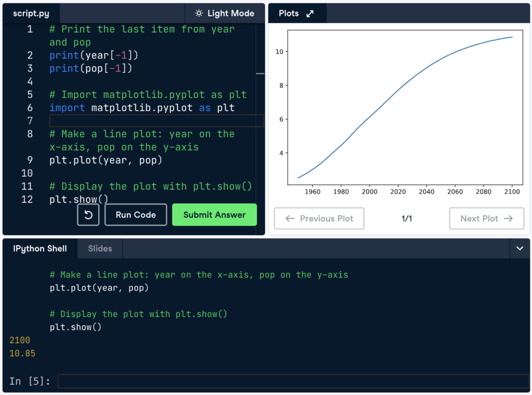
Task: Expand the Plots panel to fullscreen
Action: (x=310, y=13)
